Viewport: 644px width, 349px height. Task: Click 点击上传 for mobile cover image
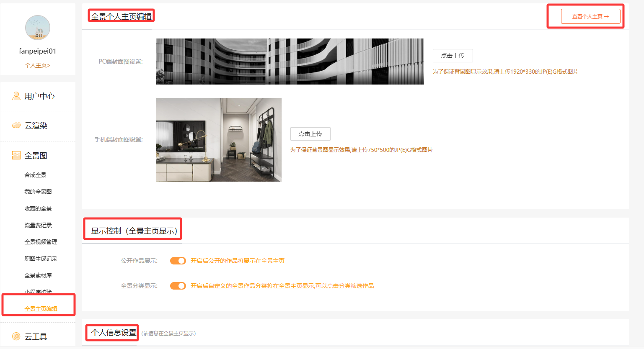[x=310, y=134]
